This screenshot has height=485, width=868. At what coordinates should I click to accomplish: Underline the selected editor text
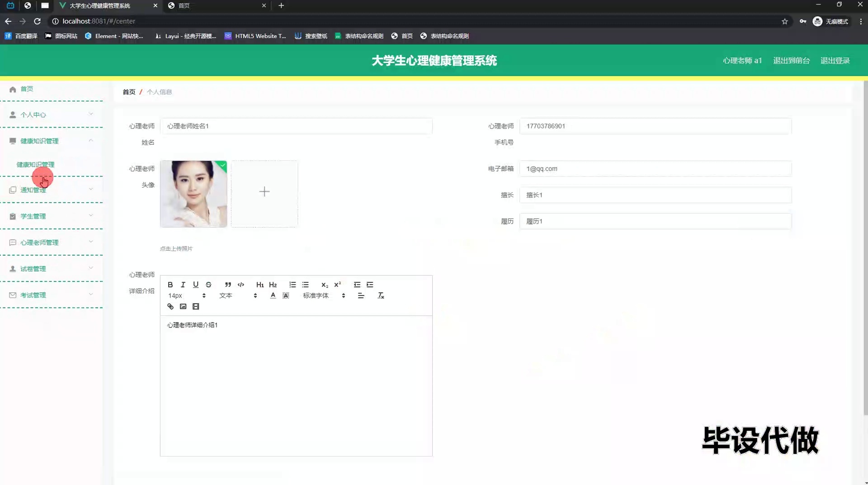(196, 285)
